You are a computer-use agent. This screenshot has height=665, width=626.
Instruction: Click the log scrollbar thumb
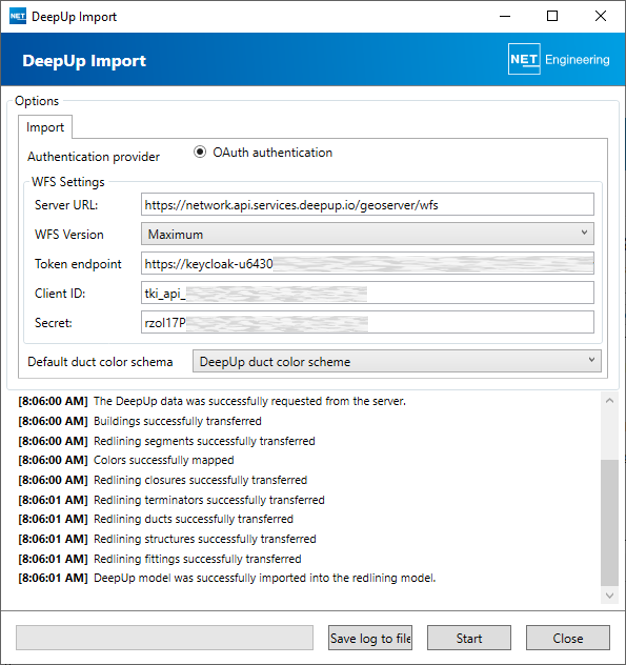pos(609,523)
